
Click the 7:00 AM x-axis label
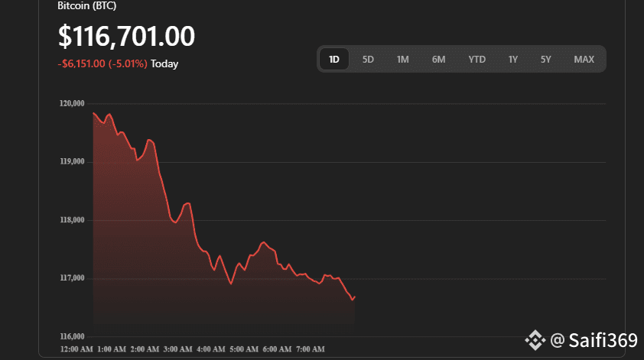[x=310, y=349]
